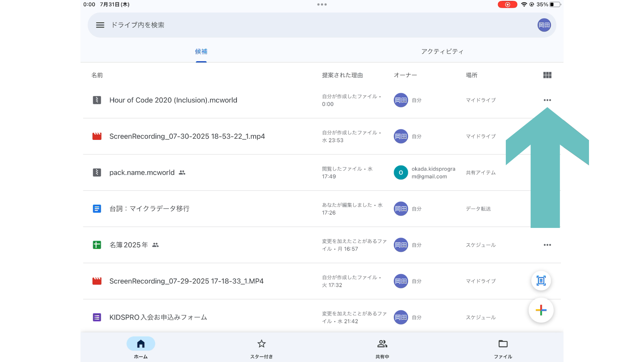Open the more options menu for 名簿 2025年
Image resolution: width=644 pixels, height=362 pixels.
coord(547,245)
